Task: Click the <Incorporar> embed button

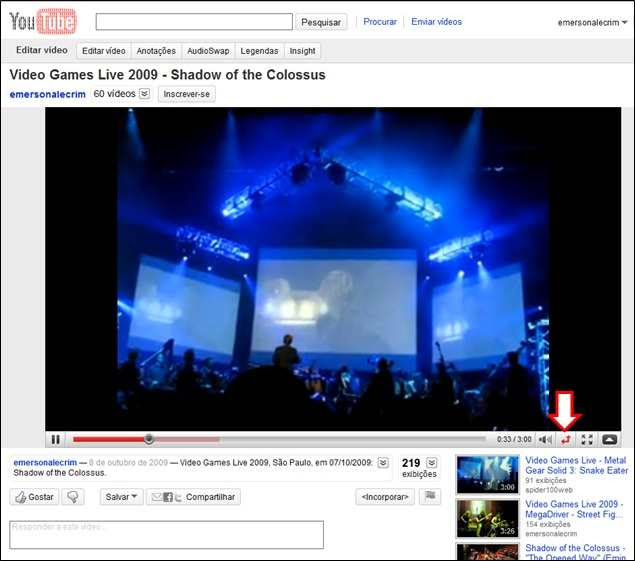Action: (385, 497)
